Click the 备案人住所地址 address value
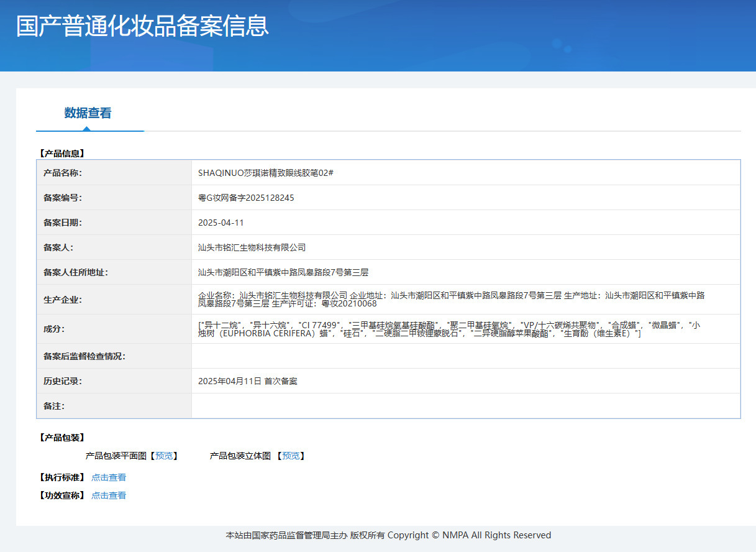Screen dimensions: 756x552 coord(283,272)
